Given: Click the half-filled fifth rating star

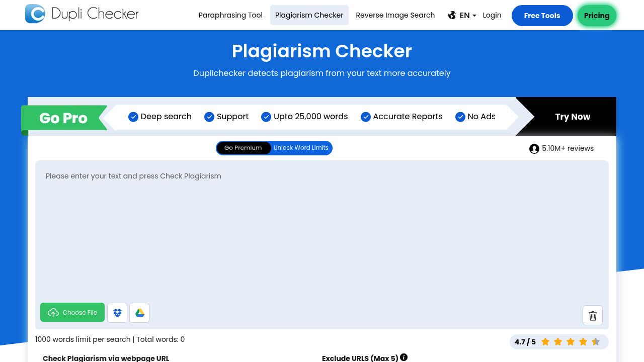Looking at the screenshot, I should [x=596, y=342].
